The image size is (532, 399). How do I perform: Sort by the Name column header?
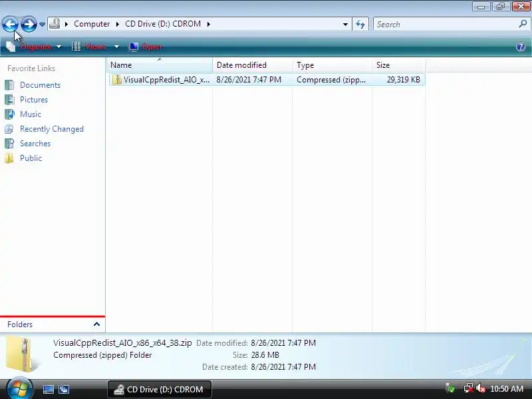click(160, 65)
